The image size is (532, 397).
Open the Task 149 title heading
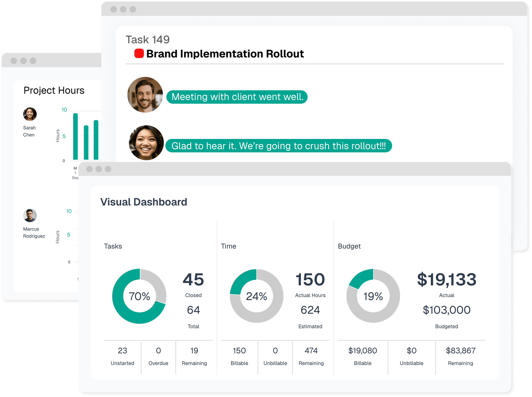(x=148, y=39)
